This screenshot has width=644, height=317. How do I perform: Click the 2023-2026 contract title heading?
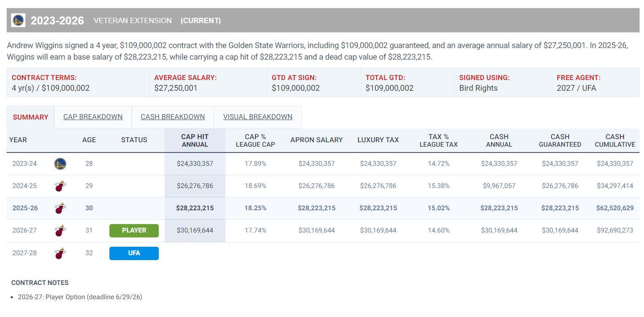(x=57, y=21)
